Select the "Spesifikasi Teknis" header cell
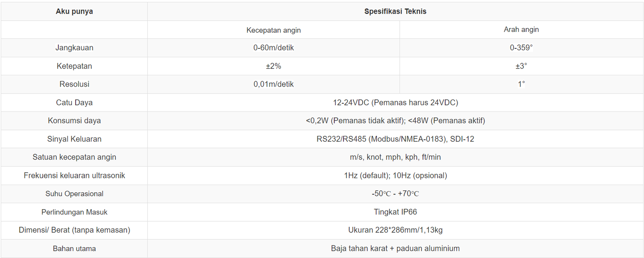 click(395, 11)
